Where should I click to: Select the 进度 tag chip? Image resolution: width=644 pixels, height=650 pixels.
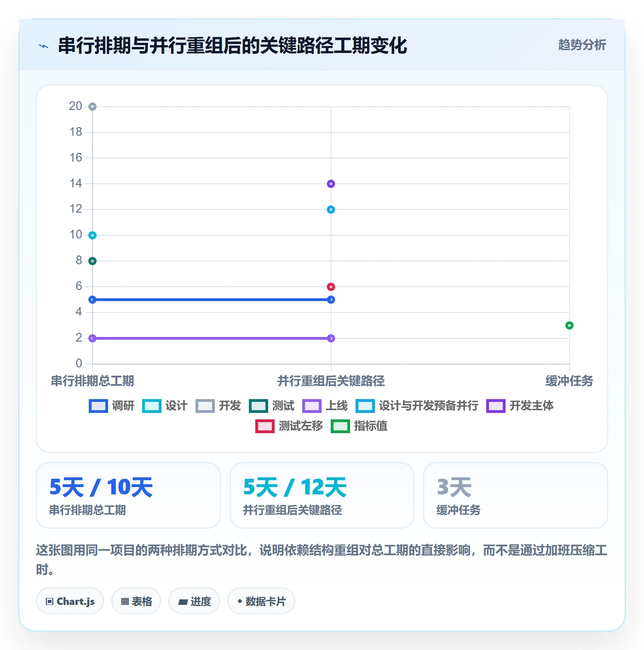194,601
